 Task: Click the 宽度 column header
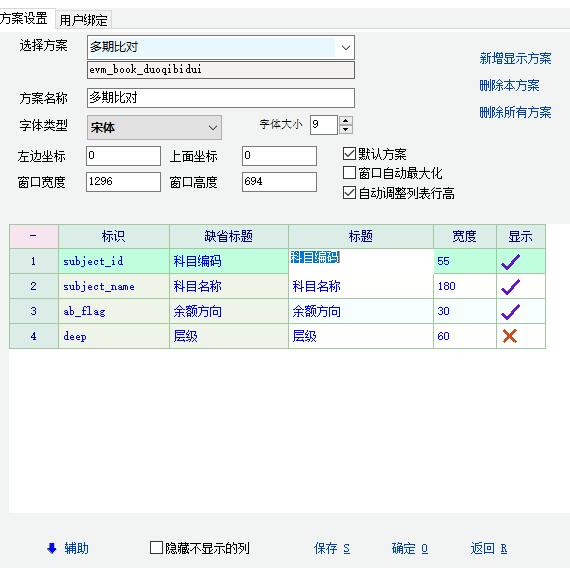coord(465,236)
